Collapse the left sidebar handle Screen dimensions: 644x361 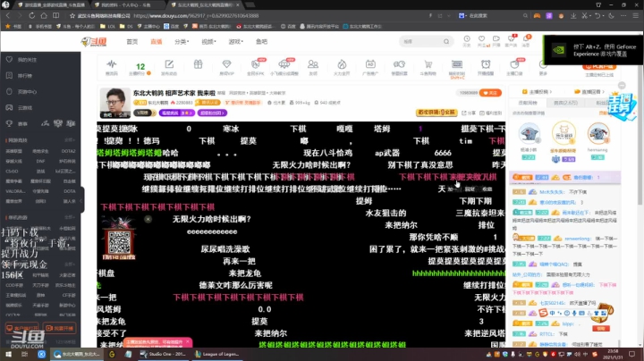pos(81,200)
